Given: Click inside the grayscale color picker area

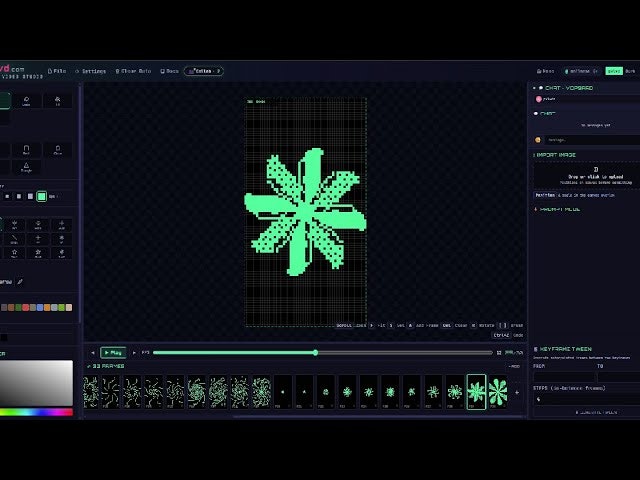Looking at the screenshot, I should tap(36, 383).
